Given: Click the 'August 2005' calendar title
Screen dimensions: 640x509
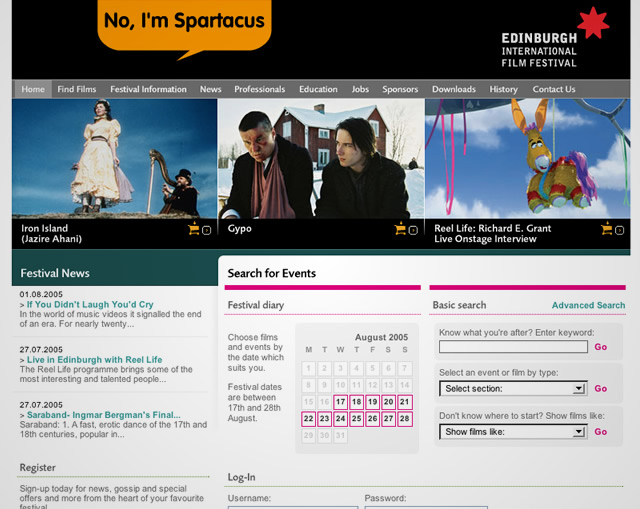Looking at the screenshot, I should coord(381,337).
